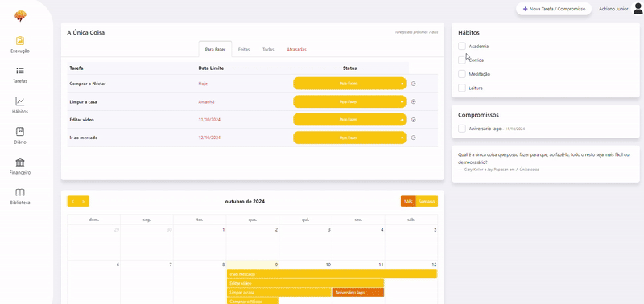The width and height of the screenshot is (644, 304).
Task: Open the Tarefas list icon
Action: [20, 71]
